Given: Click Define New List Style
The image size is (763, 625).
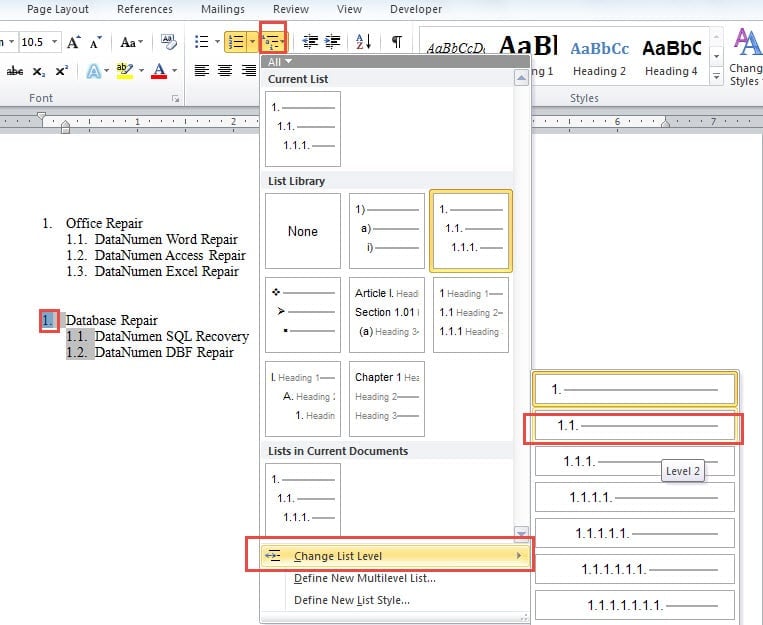Looking at the screenshot, I should [x=351, y=600].
